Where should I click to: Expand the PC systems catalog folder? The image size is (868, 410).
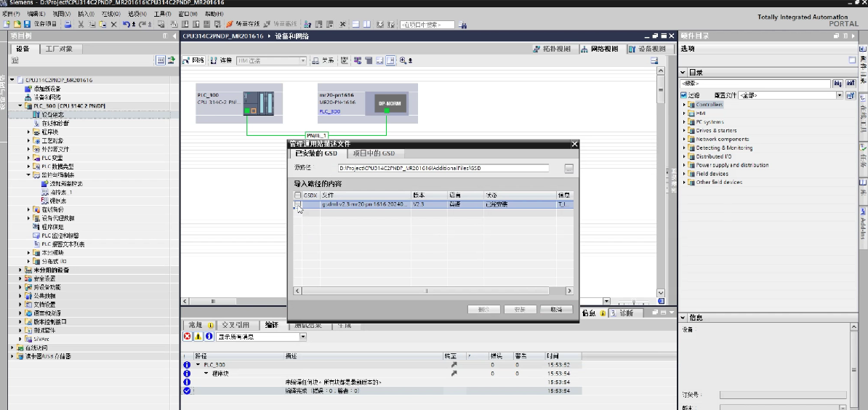click(684, 121)
